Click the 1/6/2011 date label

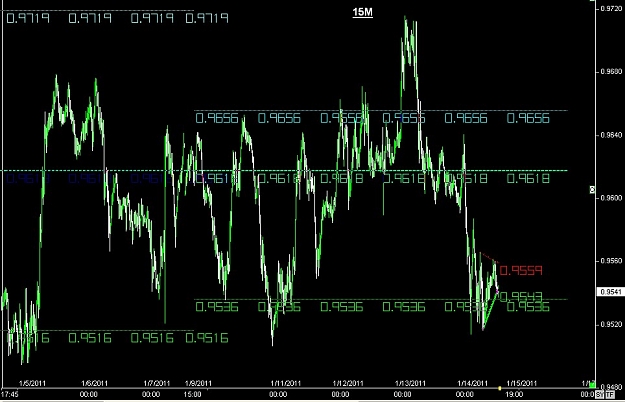pyautogui.click(x=94, y=383)
